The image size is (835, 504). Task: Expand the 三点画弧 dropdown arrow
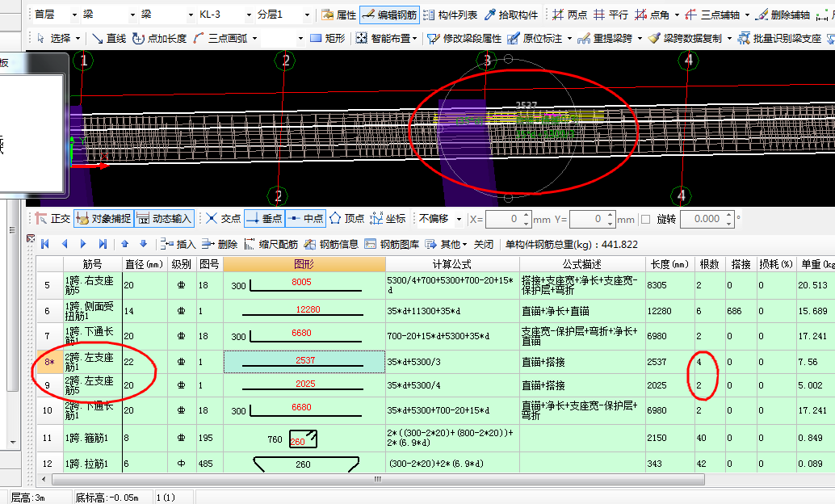(x=254, y=38)
